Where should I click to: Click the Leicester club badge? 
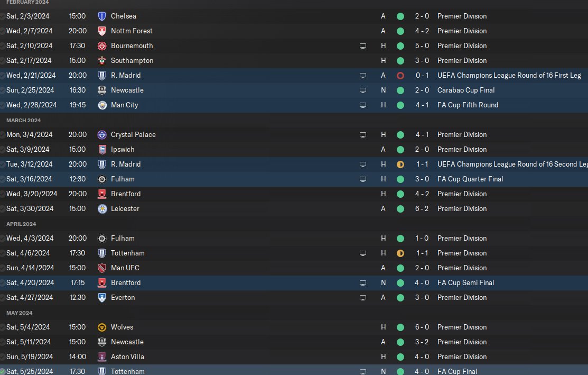coord(102,209)
